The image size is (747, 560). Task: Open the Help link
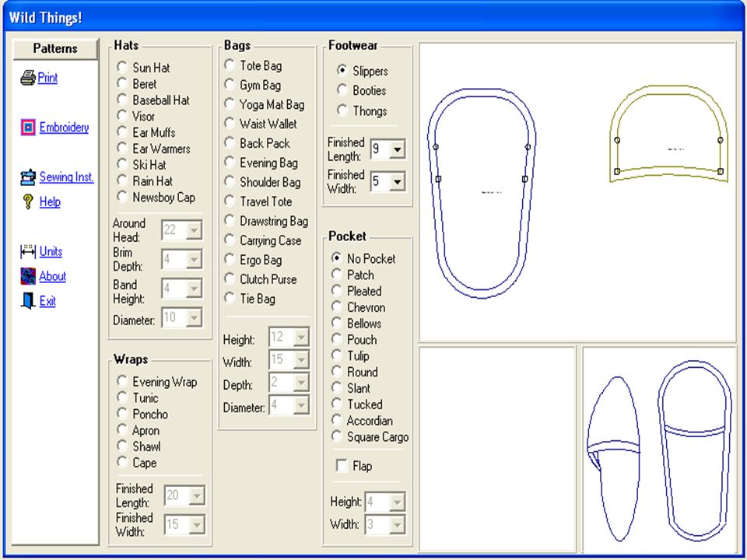coord(50,202)
